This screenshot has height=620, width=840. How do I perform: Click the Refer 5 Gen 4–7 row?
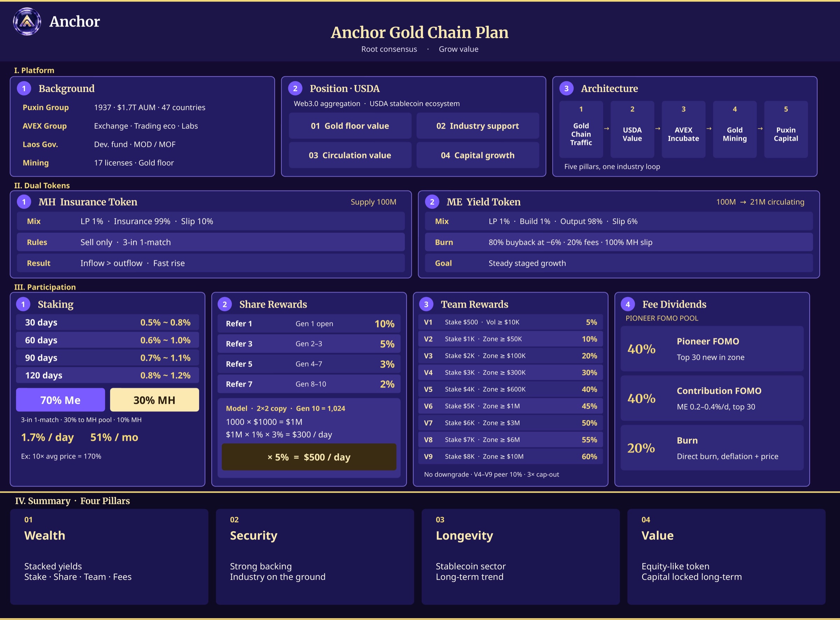click(309, 364)
